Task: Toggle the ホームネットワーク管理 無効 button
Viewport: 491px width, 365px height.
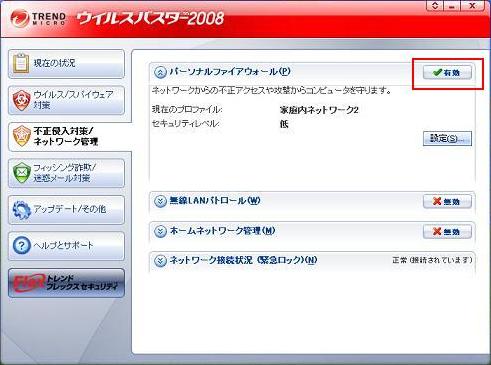Action: 447,231
